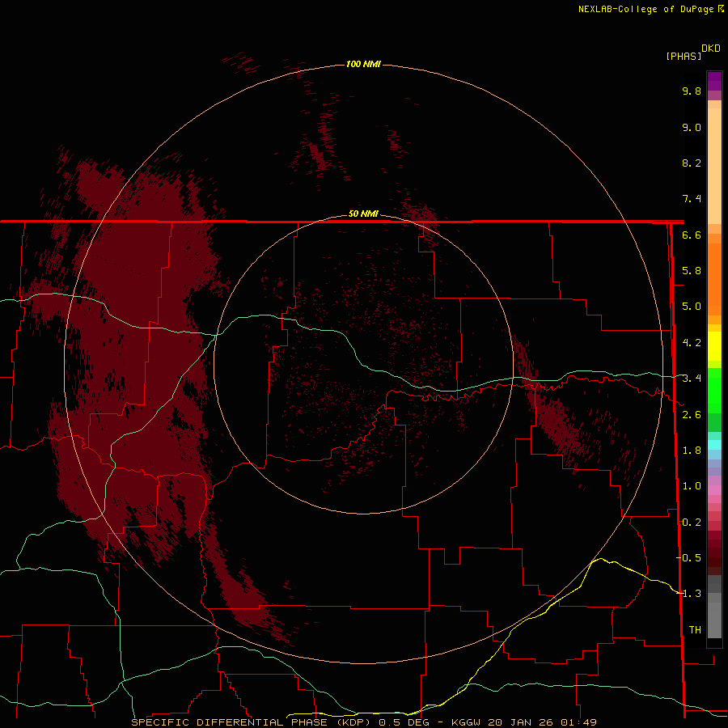The image size is (728, 728).
Task: Click the 0.5 DEG elevation angle text
Action: [x=404, y=722]
